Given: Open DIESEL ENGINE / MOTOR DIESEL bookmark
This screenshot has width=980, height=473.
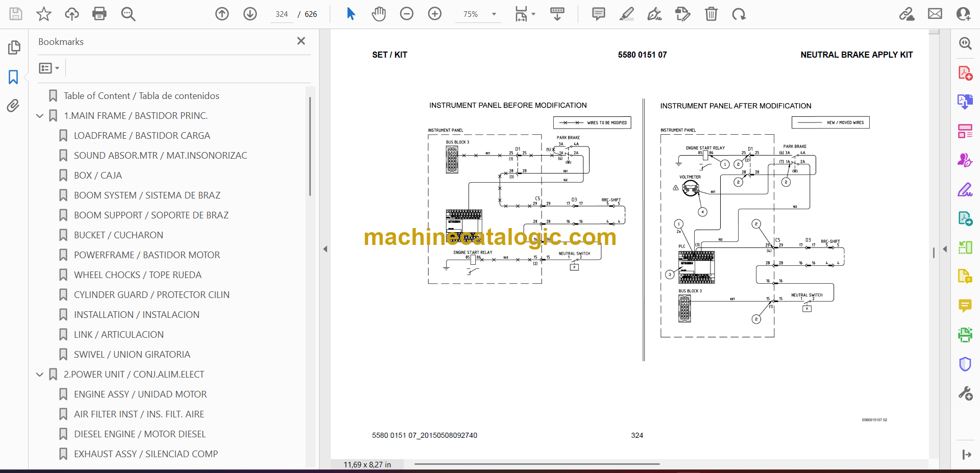Looking at the screenshot, I should pos(140,434).
